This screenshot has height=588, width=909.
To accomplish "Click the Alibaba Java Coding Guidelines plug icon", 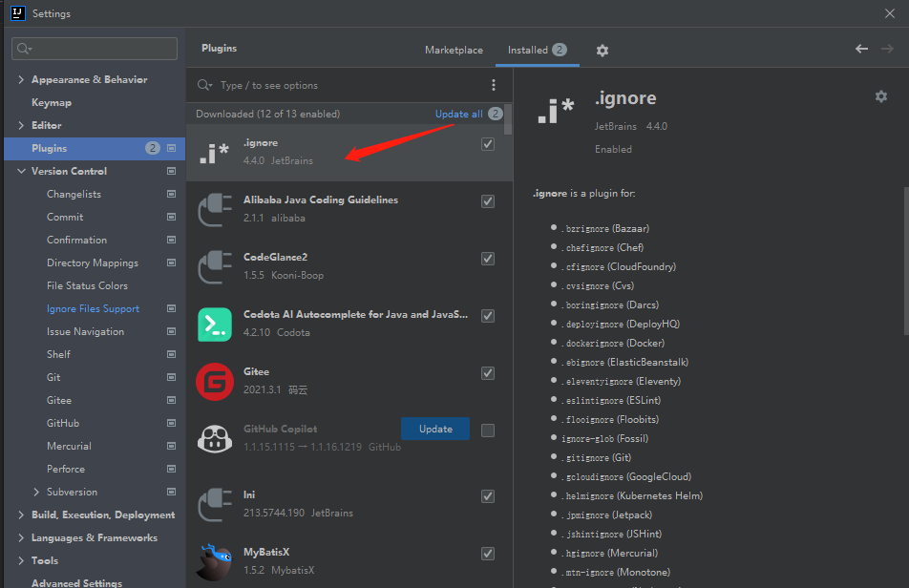I will coord(215,209).
